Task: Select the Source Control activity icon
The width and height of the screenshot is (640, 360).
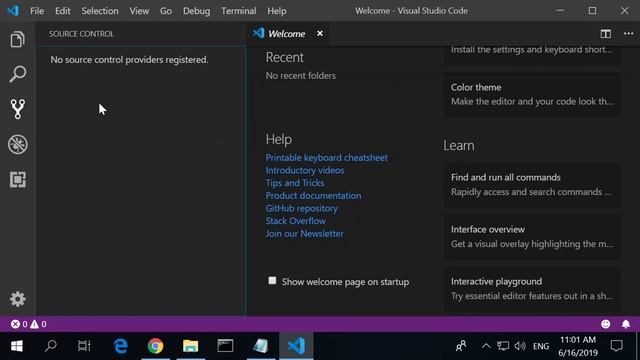Action: 18,109
